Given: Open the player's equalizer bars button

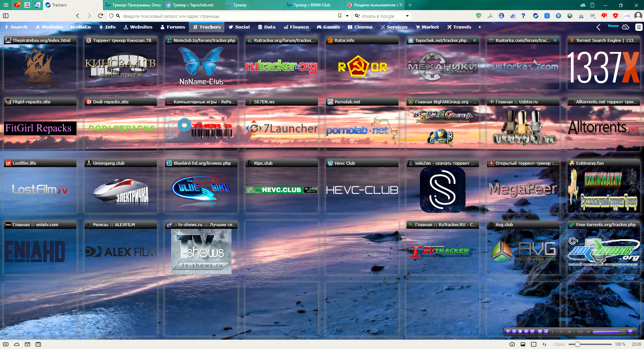Looking at the screenshot, I should (546, 332).
